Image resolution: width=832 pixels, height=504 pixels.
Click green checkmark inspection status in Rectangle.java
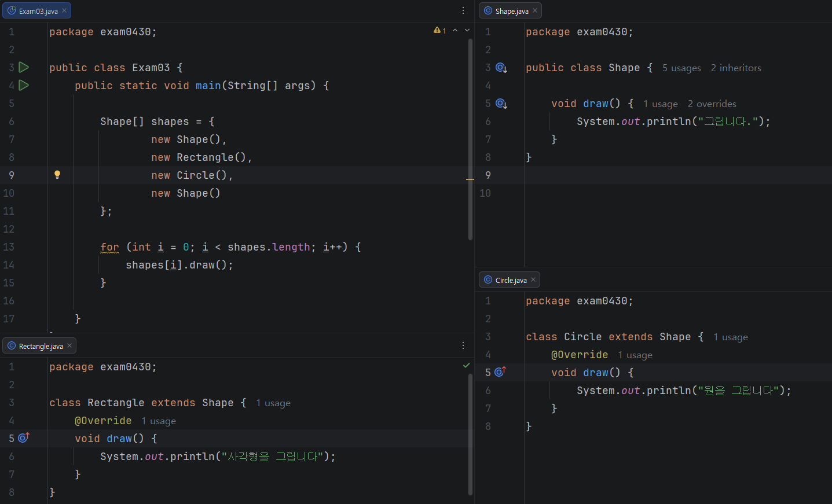tap(467, 365)
